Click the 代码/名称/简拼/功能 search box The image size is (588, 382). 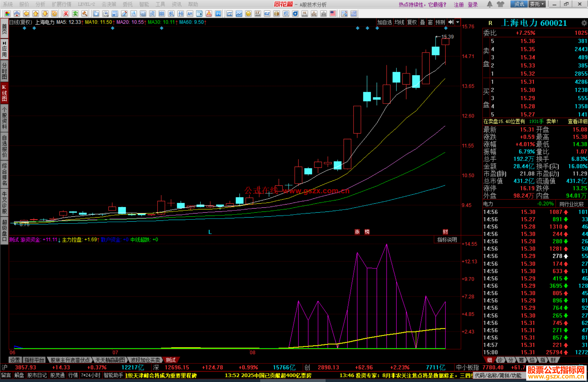click(498, 375)
